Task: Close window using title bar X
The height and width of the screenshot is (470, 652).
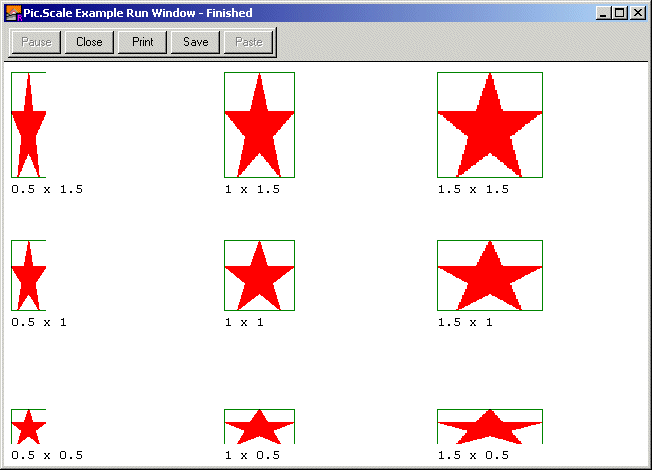Action: point(637,13)
